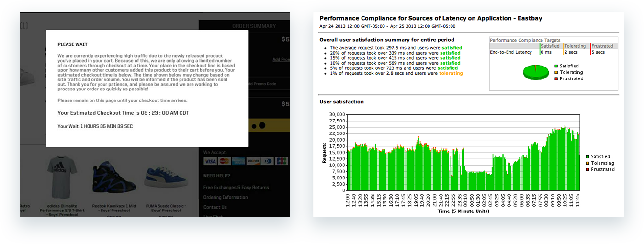Go to the Contact Us link
644x244 pixels.
215,207
